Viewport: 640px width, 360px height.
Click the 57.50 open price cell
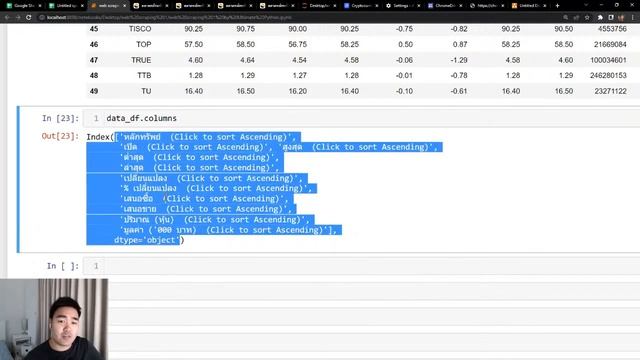[193, 44]
